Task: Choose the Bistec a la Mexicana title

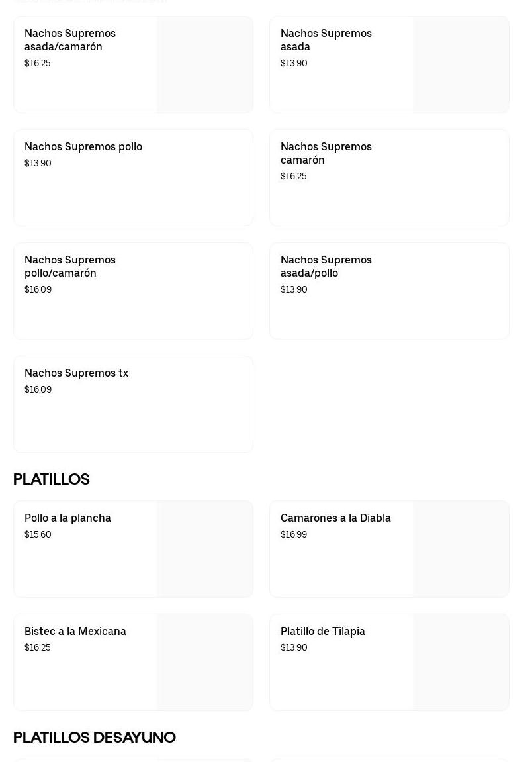Action: click(x=75, y=632)
